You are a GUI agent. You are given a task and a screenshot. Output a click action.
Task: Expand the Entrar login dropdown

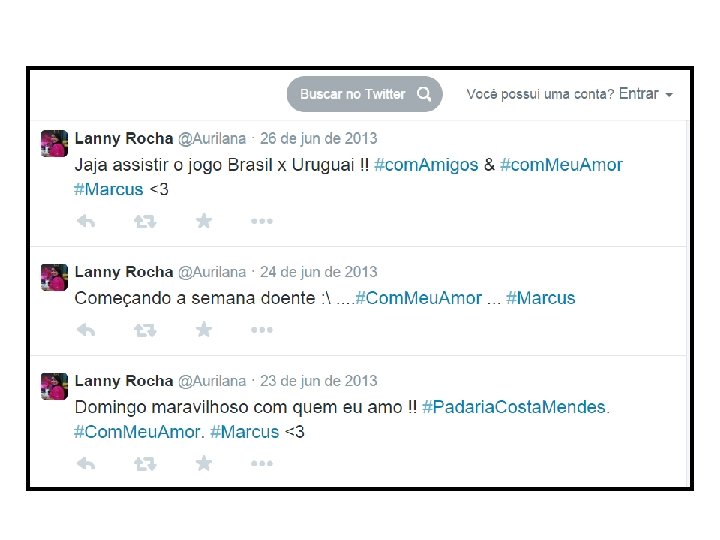[x=646, y=94]
